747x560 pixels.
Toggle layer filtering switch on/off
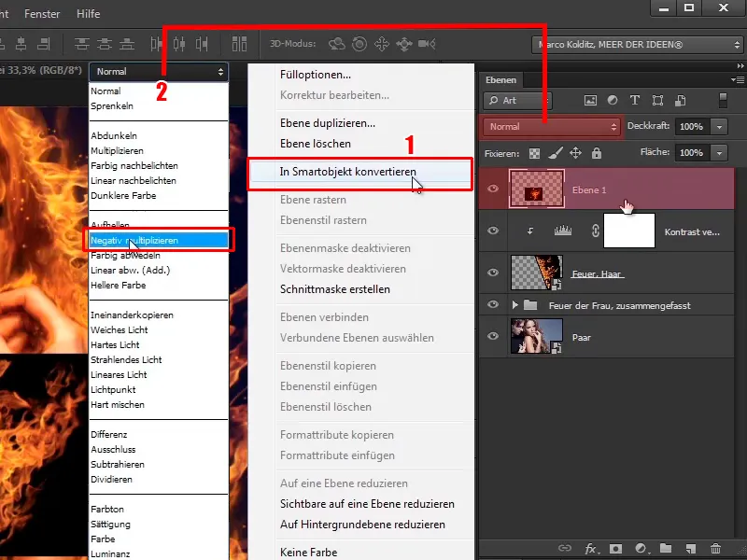pyautogui.click(x=723, y=101)
